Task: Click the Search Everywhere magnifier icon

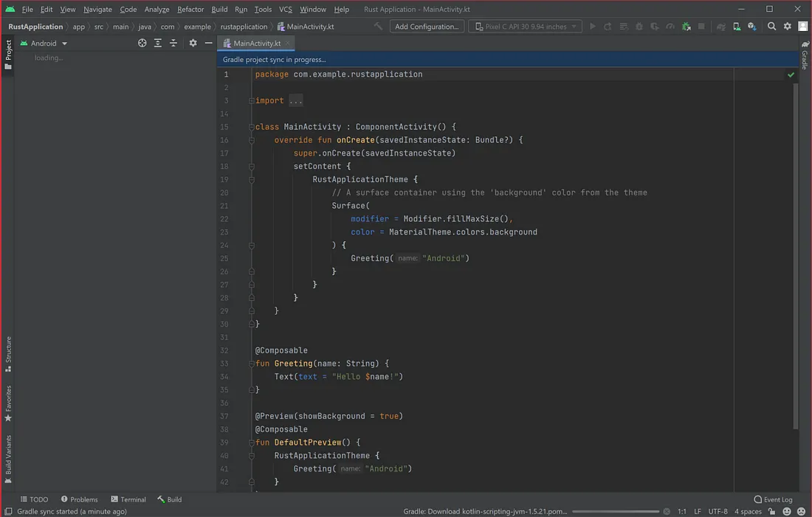Action: point(771,27)
